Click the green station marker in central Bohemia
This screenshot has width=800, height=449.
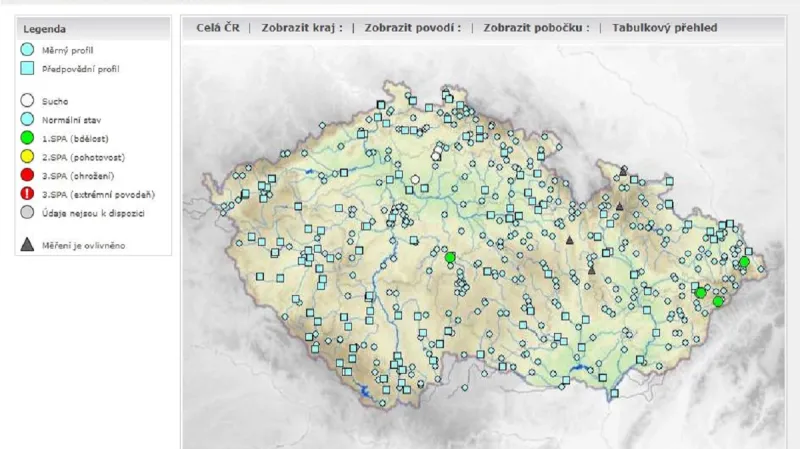(x=450, y=258)
